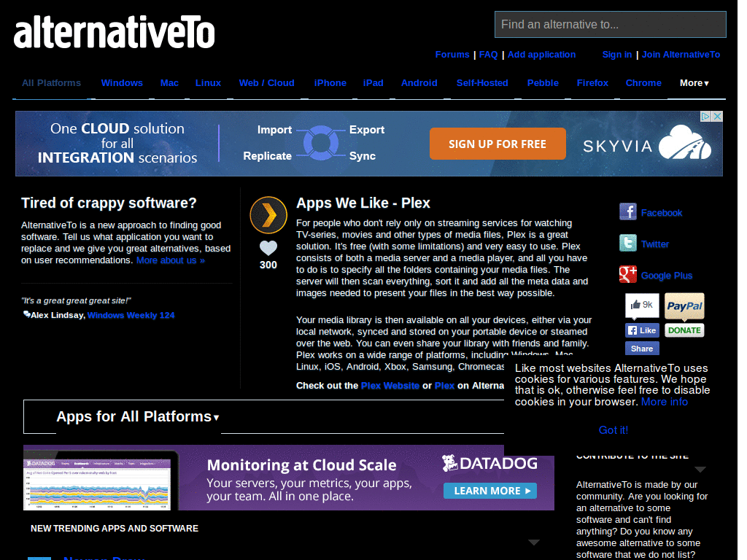Click the Monitoring at Cloud Scale text
Image resolution: width=747 pixels, height=560 pixels.
[x=301, y=465]
